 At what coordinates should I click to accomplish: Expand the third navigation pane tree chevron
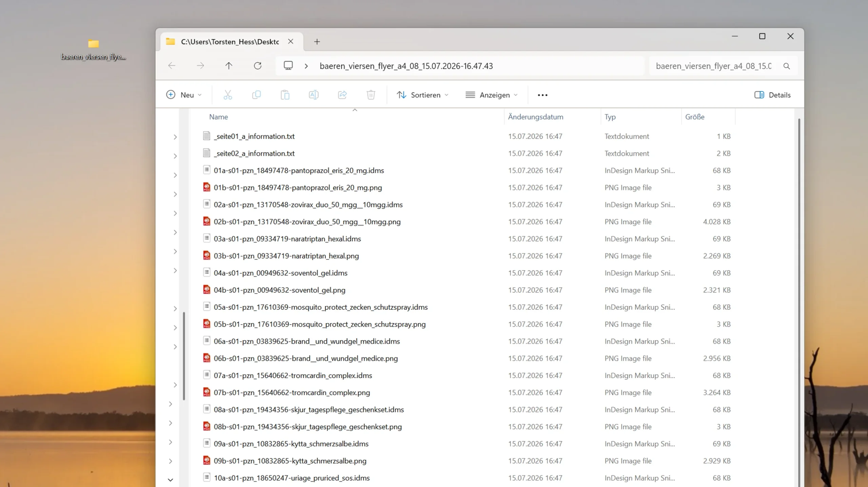(x=175, y=175)
